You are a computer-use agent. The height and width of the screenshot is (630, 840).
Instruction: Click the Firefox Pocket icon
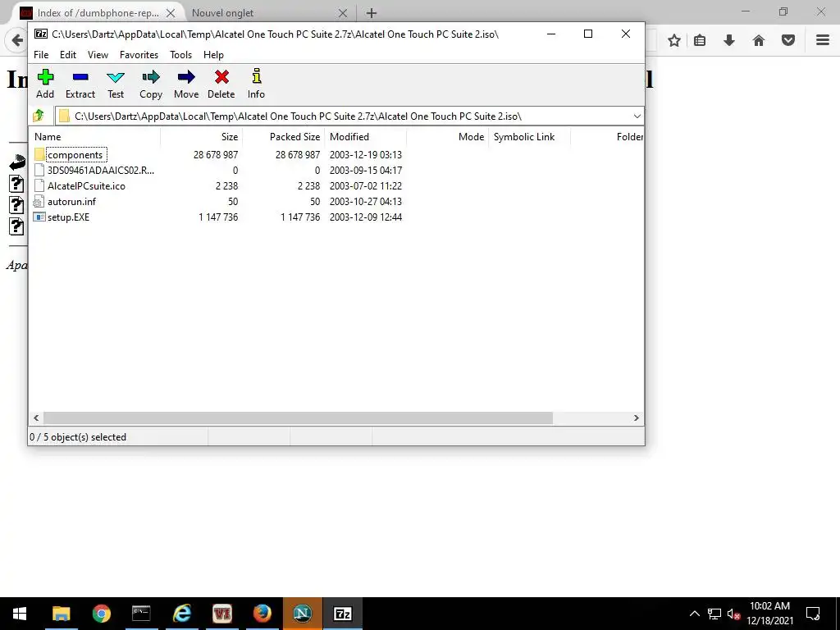[788, 40]
